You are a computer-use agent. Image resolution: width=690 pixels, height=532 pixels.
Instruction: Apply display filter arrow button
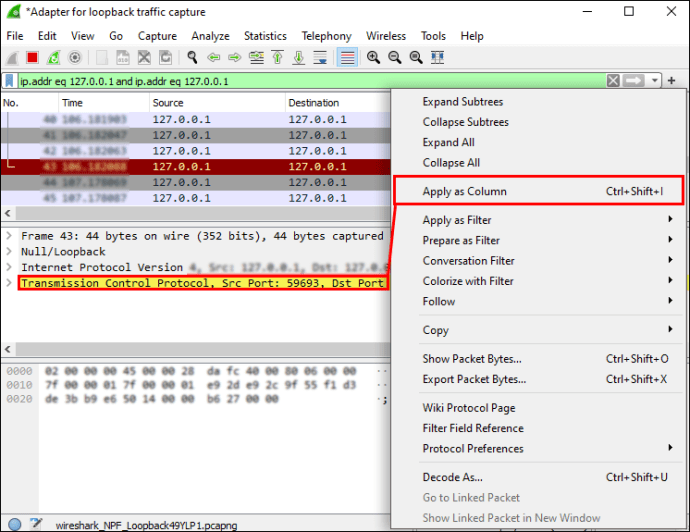coord(634,81)
